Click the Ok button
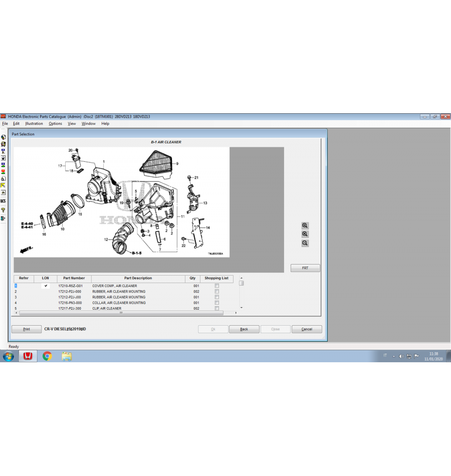 point(213,329)
